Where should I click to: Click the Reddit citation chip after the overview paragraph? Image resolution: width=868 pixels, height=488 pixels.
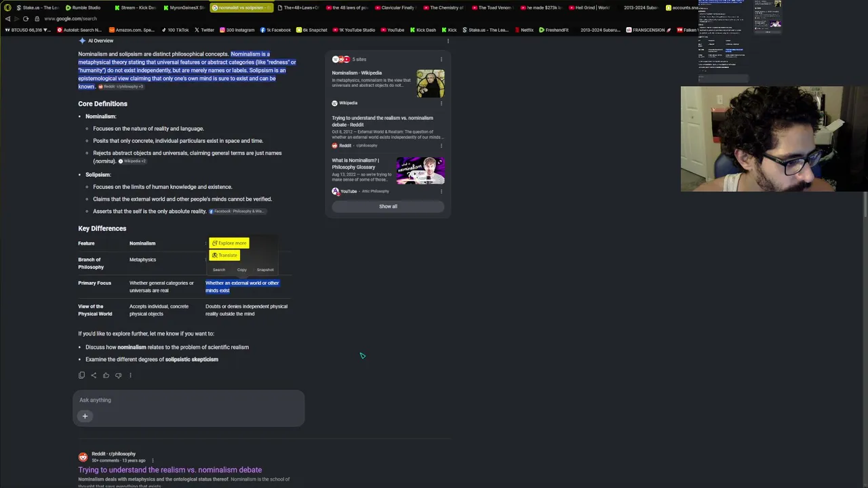click(121, 87)
